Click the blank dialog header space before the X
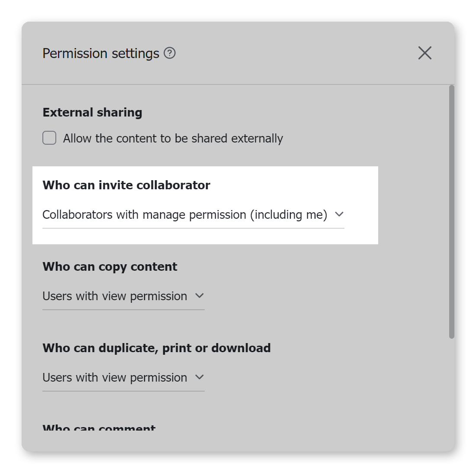Screen dimensions: 476x473 [x=294, y=53]
